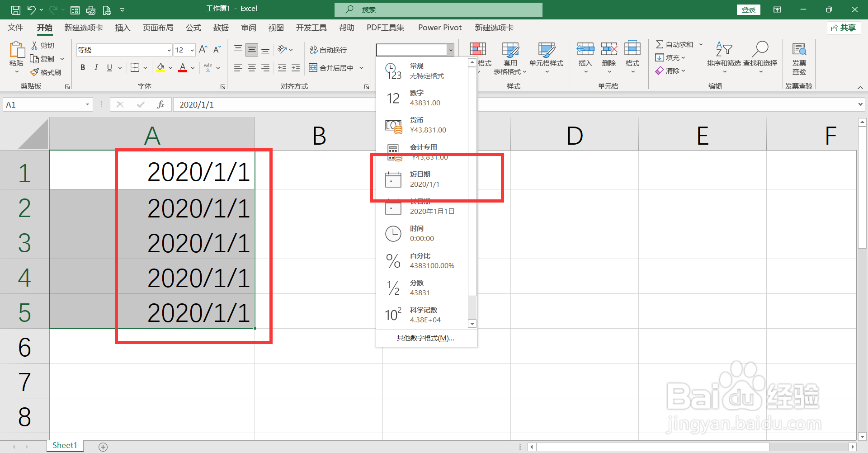The height and width of the screenshot is (453, 868).
Task: Click 查找和选择 magnifier icon
Action: 760,49
